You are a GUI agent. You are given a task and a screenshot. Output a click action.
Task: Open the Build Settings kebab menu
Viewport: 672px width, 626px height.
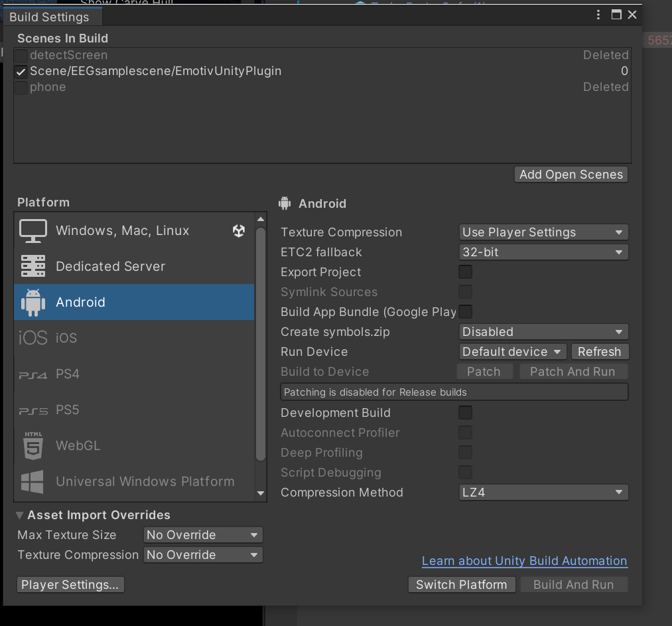pyautogui.click(x=598, y=15)
